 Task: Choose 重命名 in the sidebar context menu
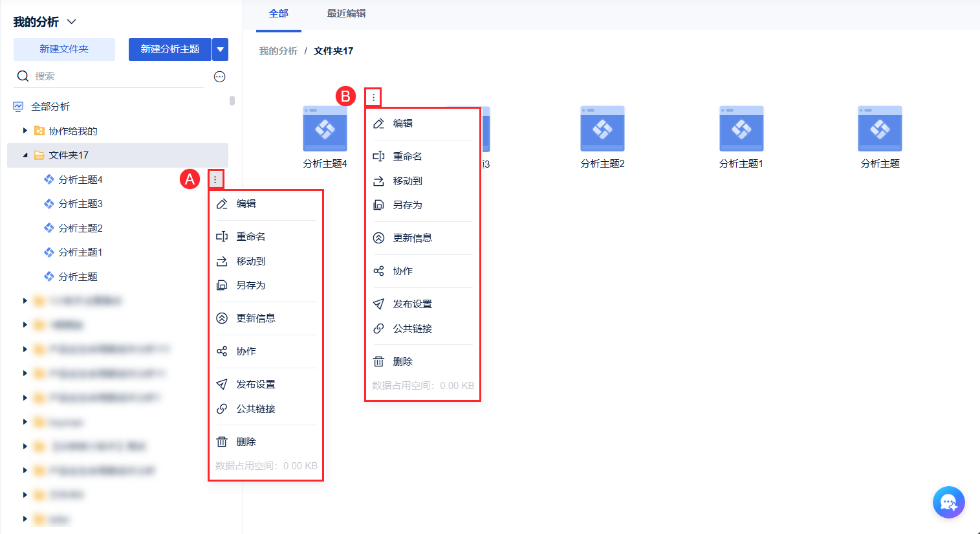[266, 237]
